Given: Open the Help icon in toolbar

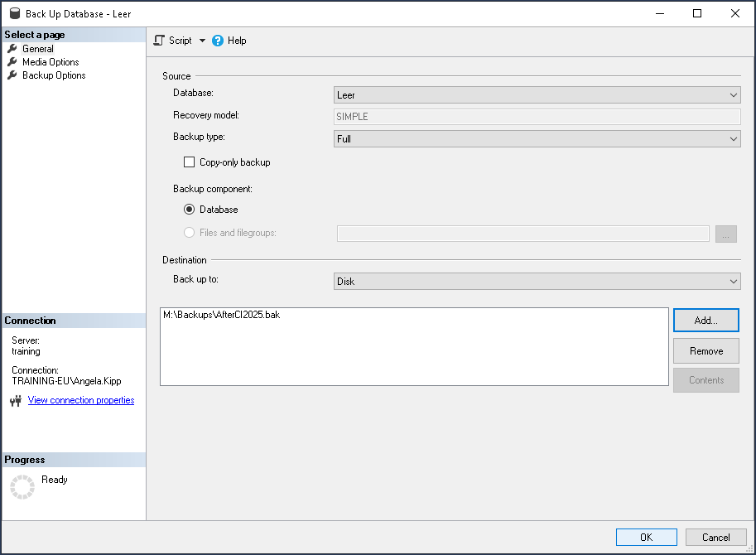Looking at the screenshot, I should [218, 41].
